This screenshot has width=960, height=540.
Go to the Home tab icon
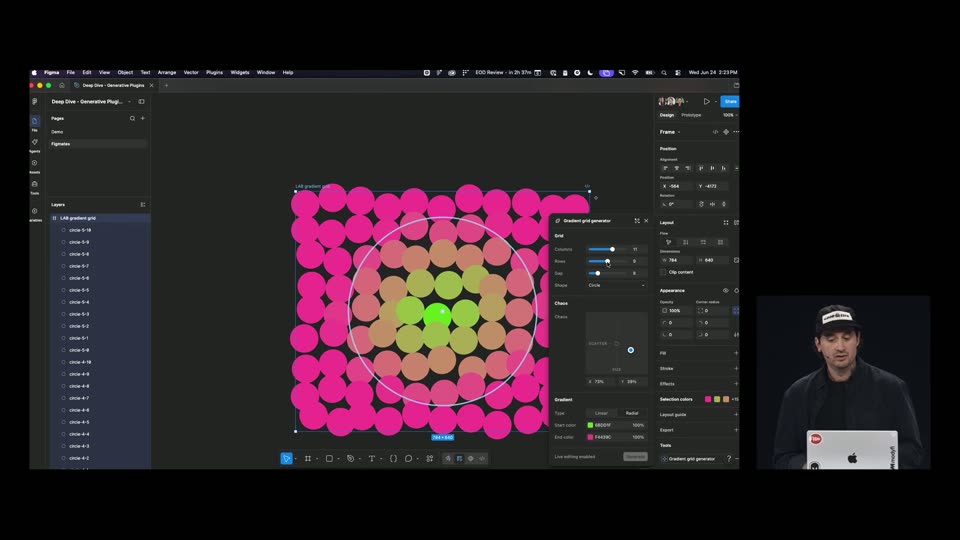(x=62, y=85)
